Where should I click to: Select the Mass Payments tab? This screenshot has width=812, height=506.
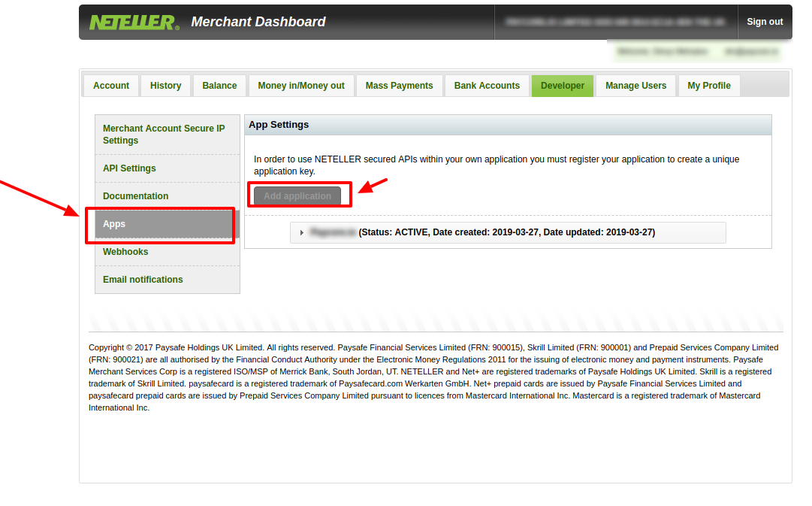pos(400,86)
